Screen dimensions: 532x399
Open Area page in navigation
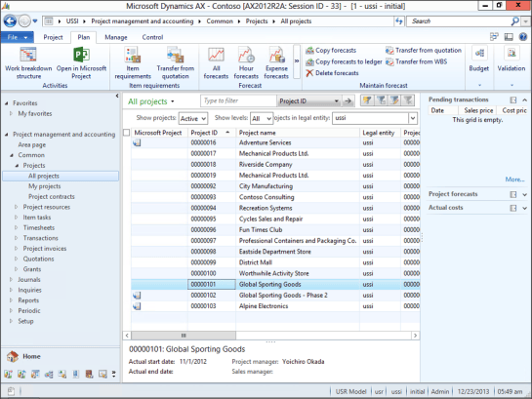(32, 144)
